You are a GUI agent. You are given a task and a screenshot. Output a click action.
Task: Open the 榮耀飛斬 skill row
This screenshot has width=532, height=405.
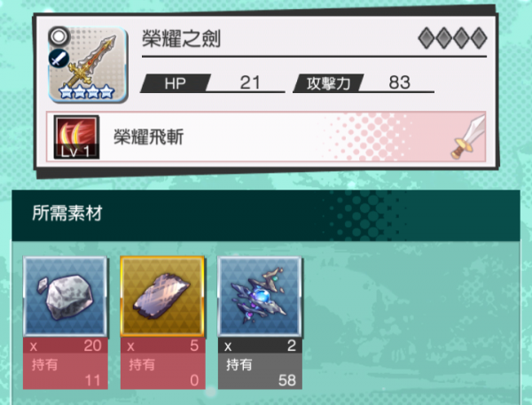click(x=266, y=136)
